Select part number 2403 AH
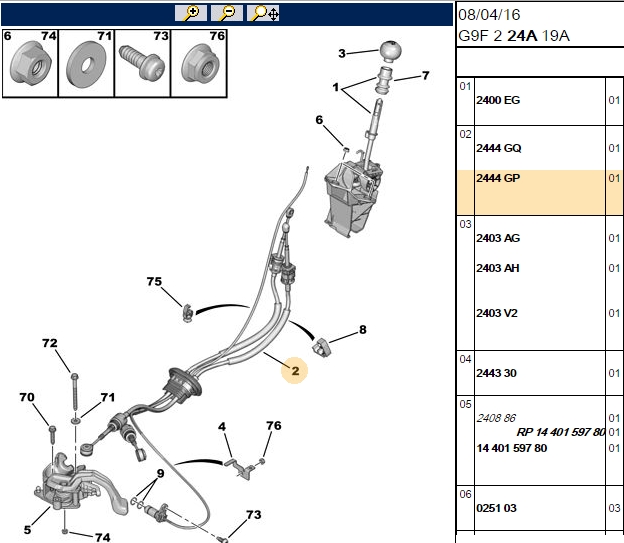This screenshot has height=543, width=624. [498, 268]
